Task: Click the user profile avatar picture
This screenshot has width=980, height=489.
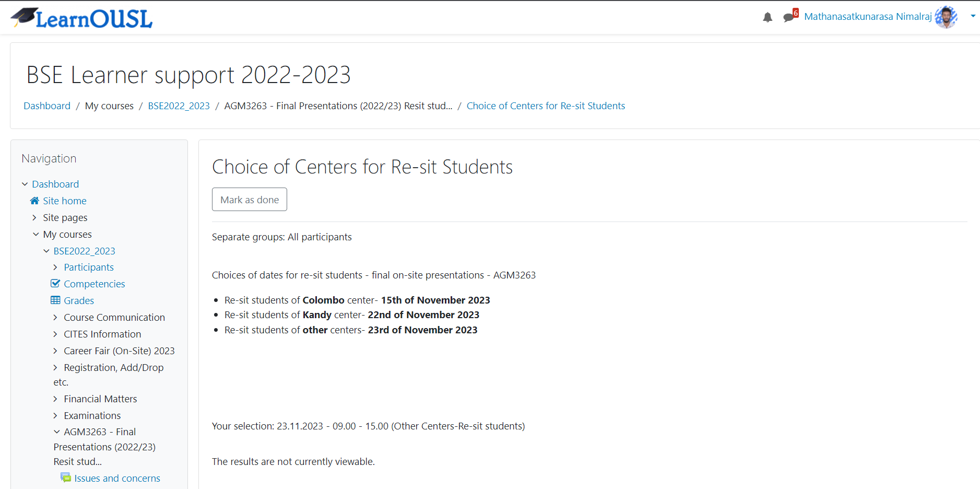Action: pyautogui.click(x=946, y=17)
